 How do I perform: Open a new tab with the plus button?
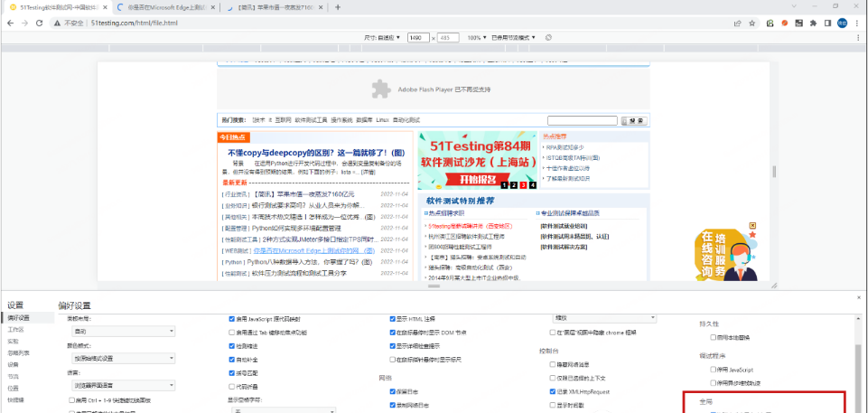click(338, 7)
